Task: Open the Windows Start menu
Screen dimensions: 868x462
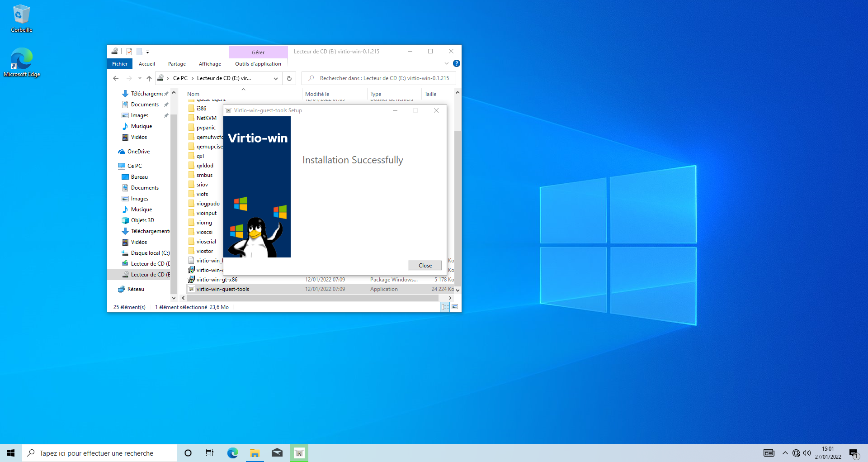Action: pos(11,453)
